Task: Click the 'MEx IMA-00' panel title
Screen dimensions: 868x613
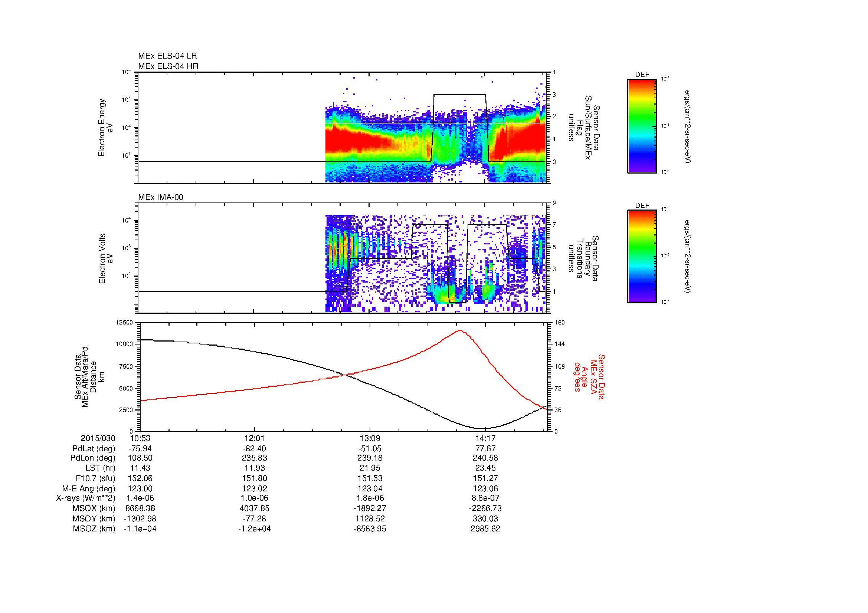Action: tap(161, 197)
